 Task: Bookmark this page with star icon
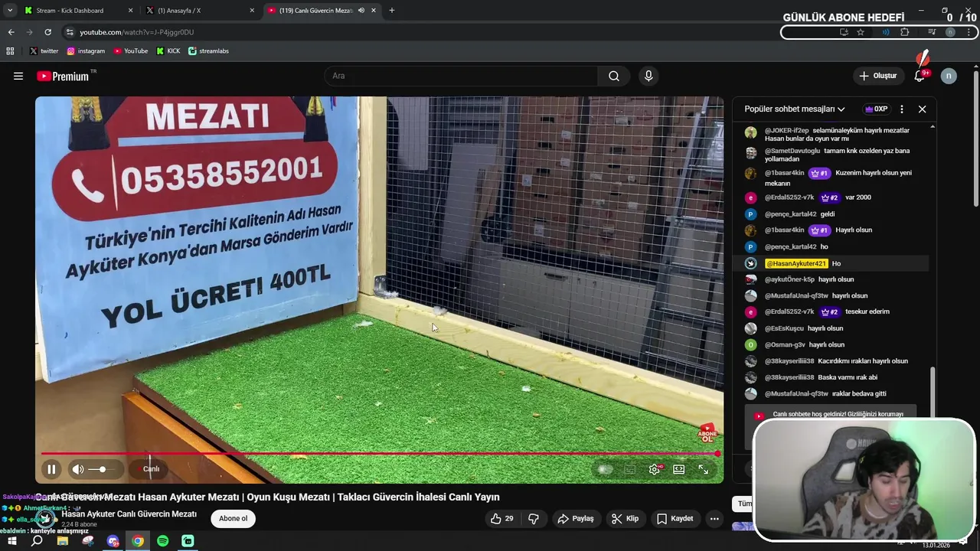(x=861, y=32)
